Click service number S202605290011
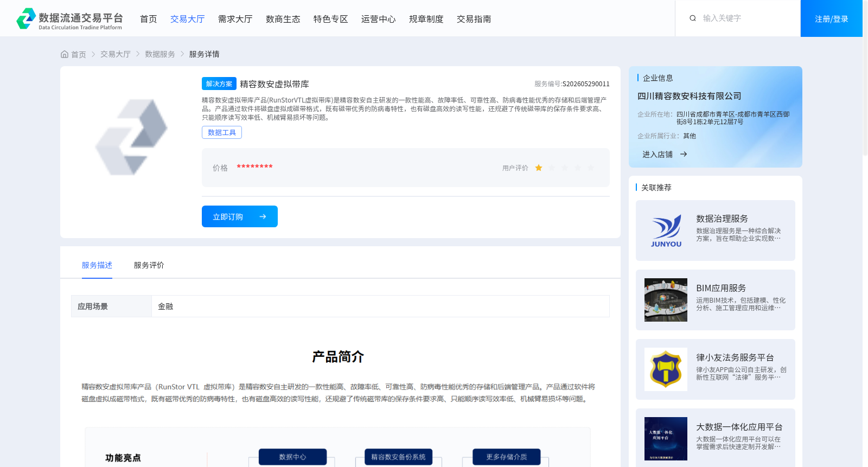Image resolution: width=868 pixels, height=467 pixels. (x=586, y=84)
